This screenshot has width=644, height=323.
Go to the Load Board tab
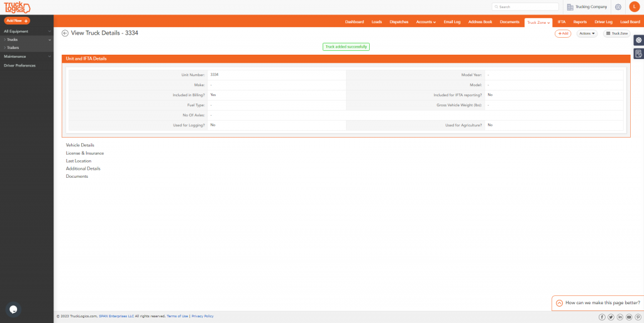coord(630,22)
